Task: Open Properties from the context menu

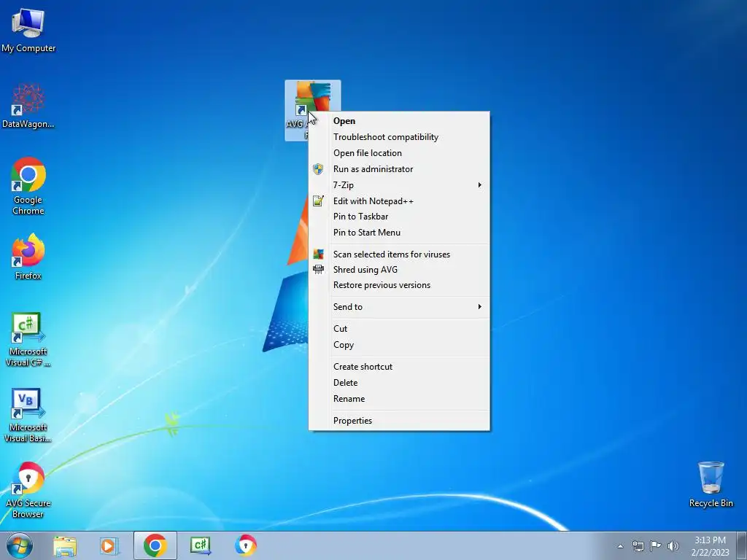Action: 399,421
